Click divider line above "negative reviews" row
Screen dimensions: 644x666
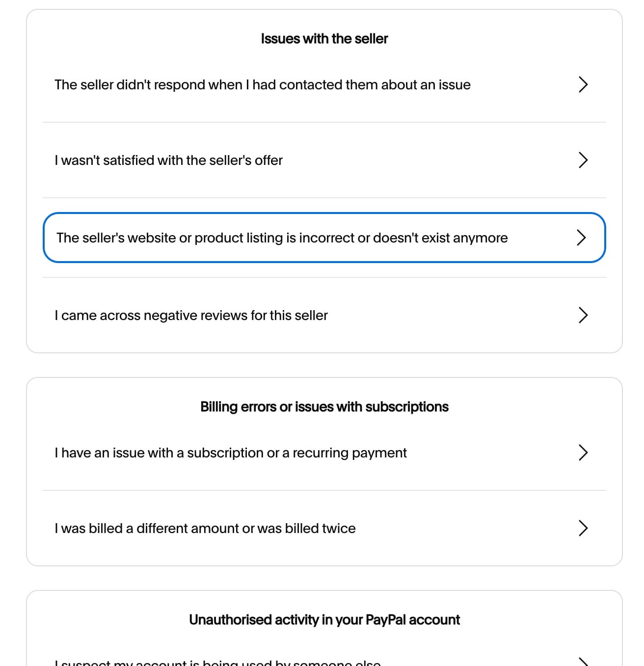pyautogui.click(x=324, y=277)
